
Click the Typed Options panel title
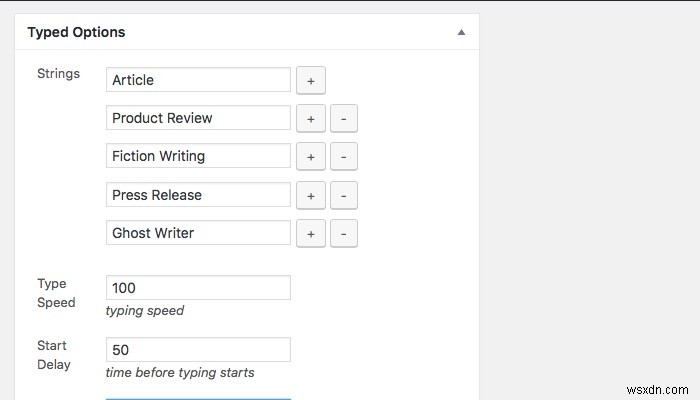coord(76,32)
